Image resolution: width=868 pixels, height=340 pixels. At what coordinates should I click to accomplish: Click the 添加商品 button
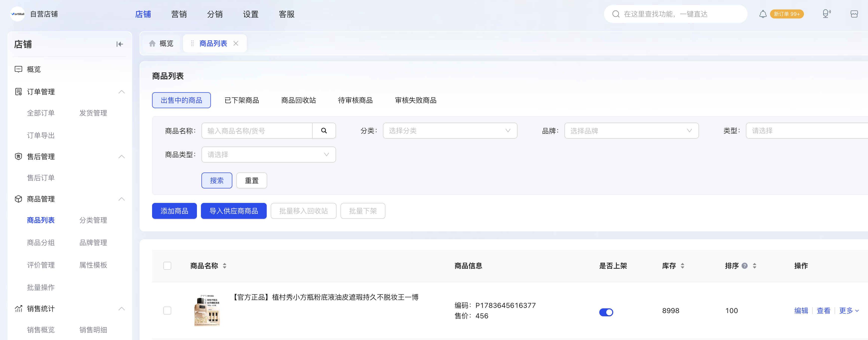[174, 211]
